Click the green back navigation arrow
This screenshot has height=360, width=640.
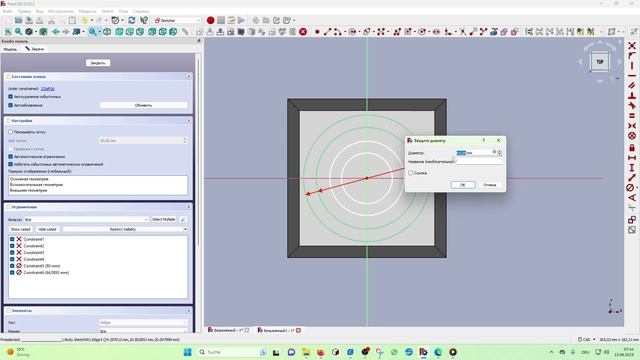(56, 31)
